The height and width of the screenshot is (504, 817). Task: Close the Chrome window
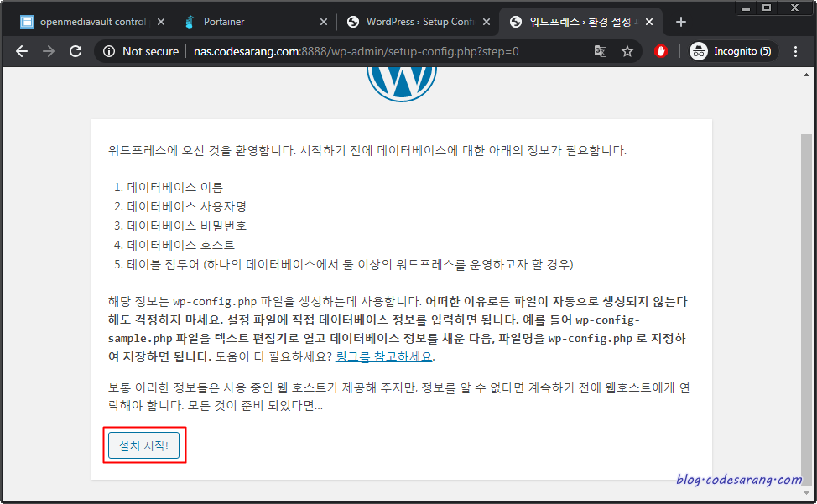(794, 8)
